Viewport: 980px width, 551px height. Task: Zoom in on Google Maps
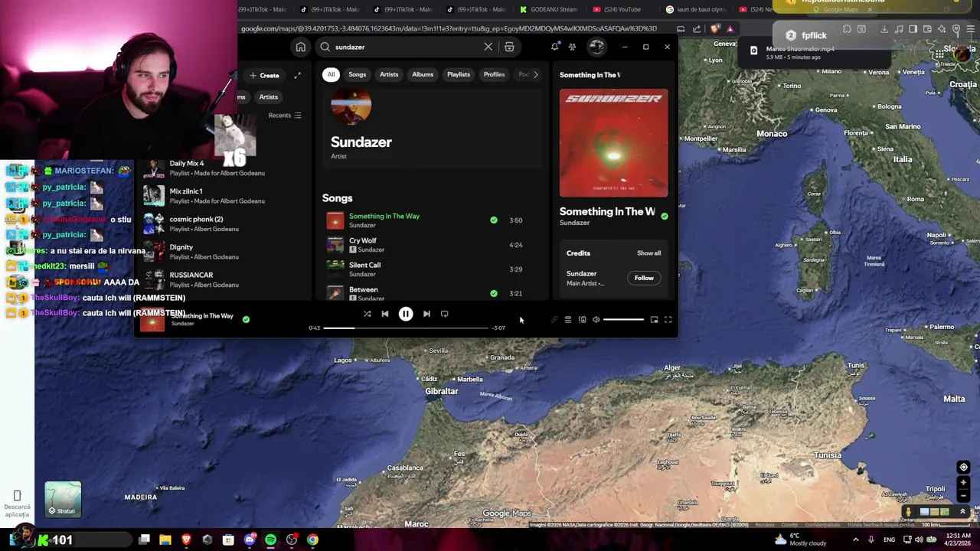pos(963,484)
